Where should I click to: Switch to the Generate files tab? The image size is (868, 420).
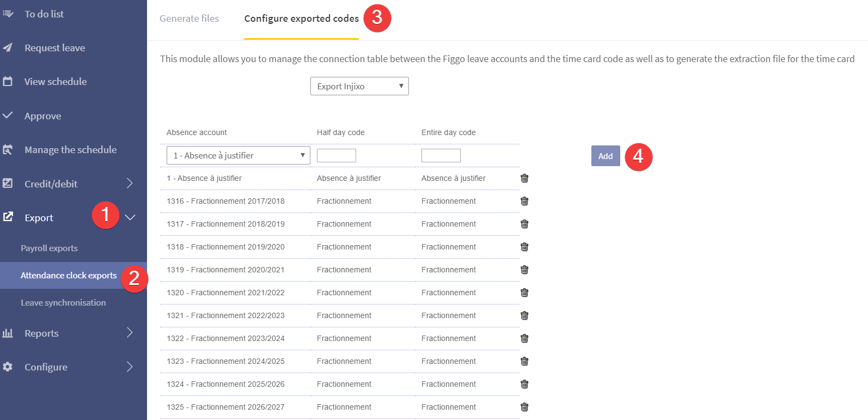click(190, 19)
